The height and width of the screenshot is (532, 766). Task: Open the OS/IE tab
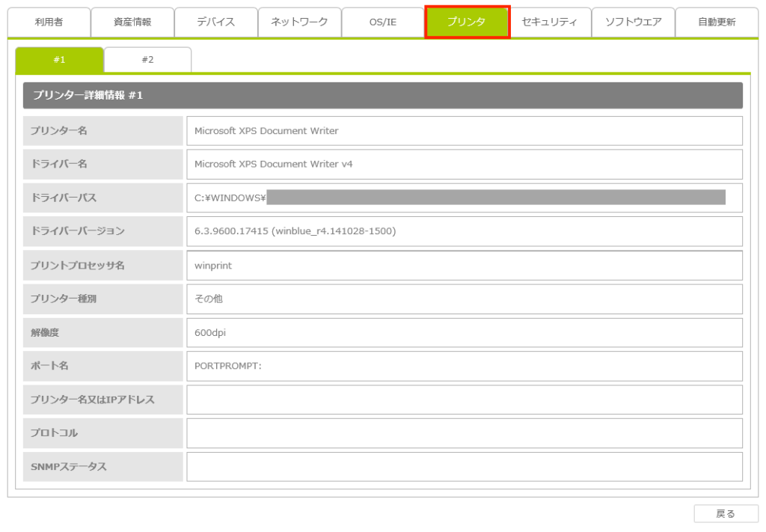pyautogui.click(x=383, y=22)
